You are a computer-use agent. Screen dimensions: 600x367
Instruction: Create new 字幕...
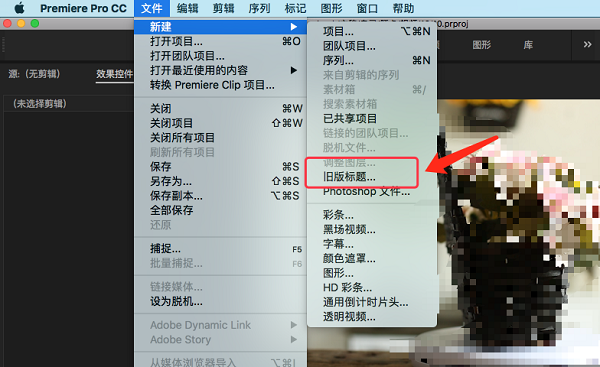coord(372,244)
